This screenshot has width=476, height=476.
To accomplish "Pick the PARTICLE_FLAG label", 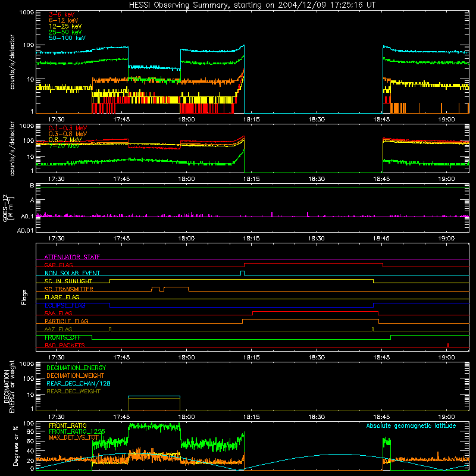I will [67, 321].
